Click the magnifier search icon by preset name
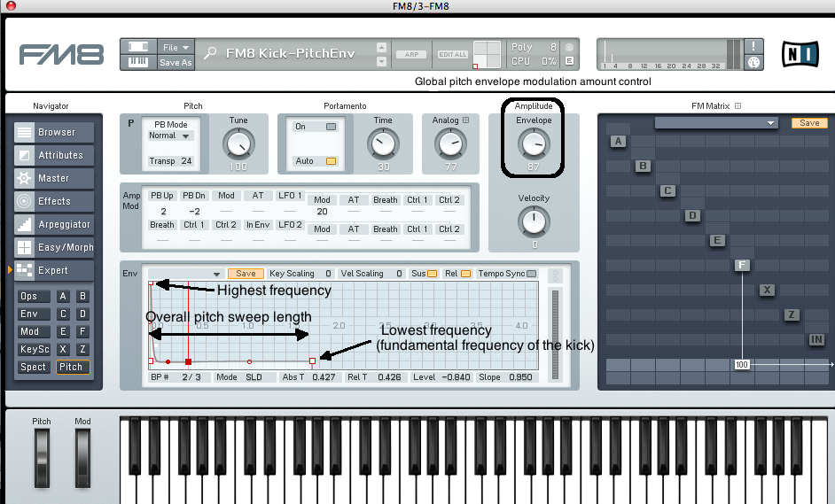The image size is (835, 504). [210, 53]
